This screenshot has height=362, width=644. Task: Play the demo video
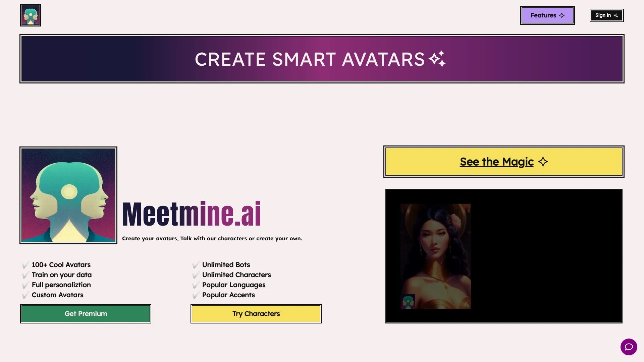[504, 256]
